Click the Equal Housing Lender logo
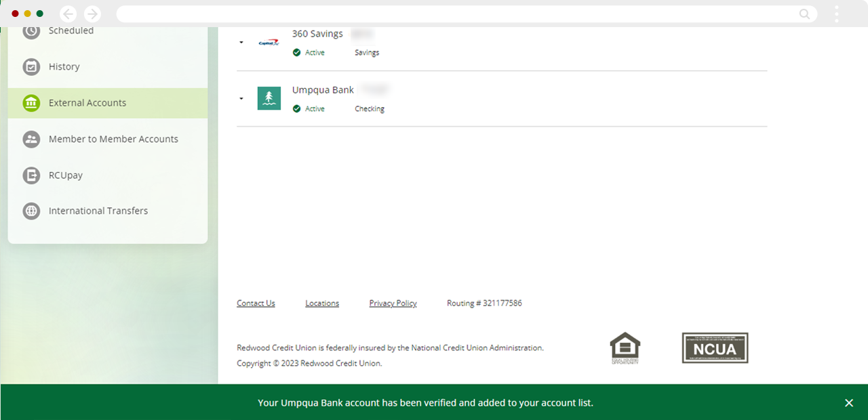The image size is (868, 420). point(625,348)
